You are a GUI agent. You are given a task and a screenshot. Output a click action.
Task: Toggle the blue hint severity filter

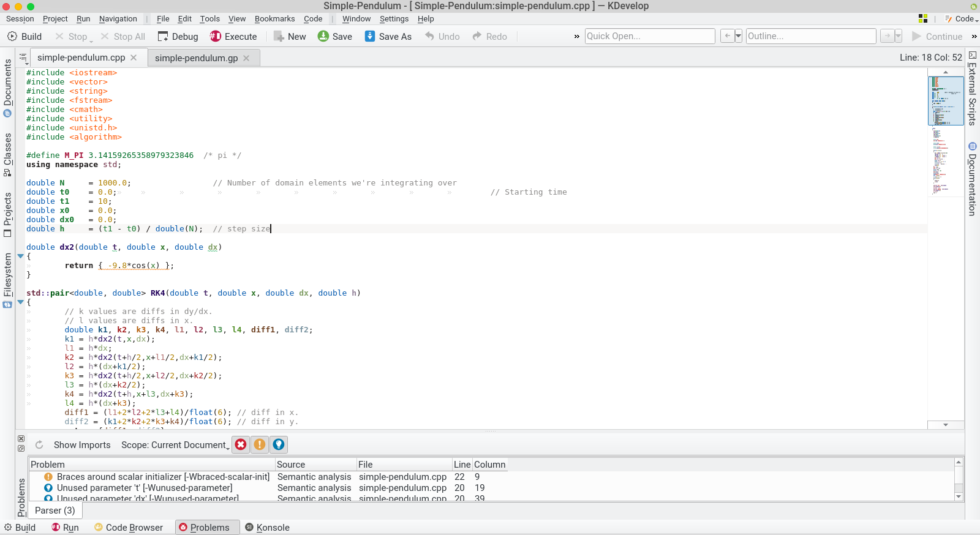pos(279,444)
